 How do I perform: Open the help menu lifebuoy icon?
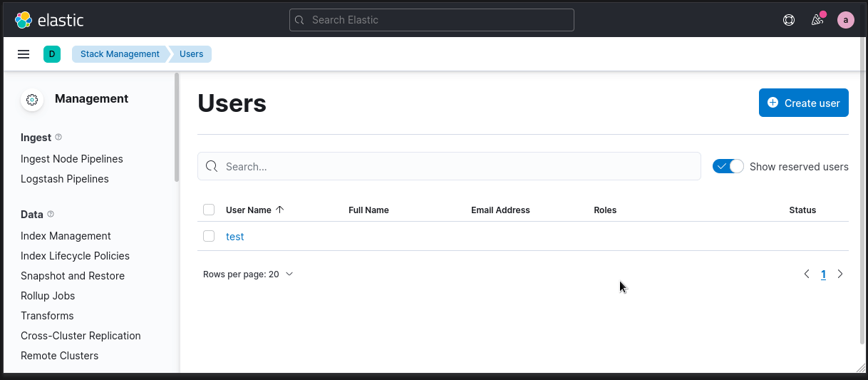click(x=789, y=20)
